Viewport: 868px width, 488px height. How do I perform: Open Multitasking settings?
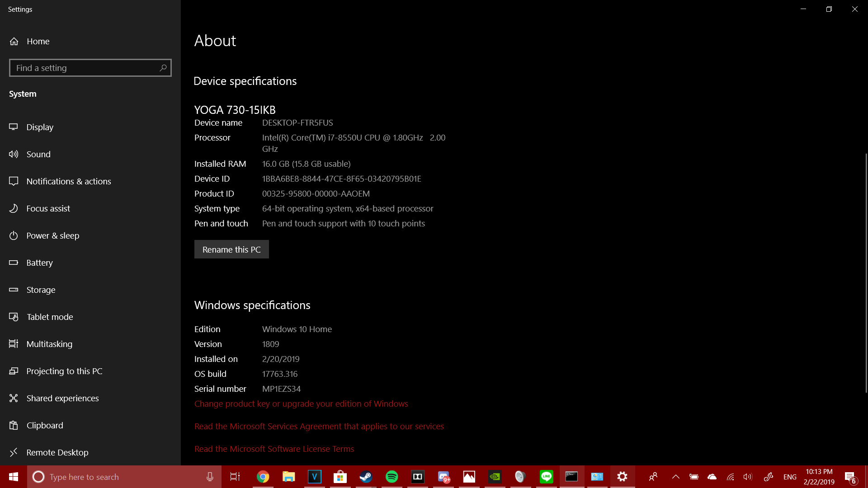(49, 344)
